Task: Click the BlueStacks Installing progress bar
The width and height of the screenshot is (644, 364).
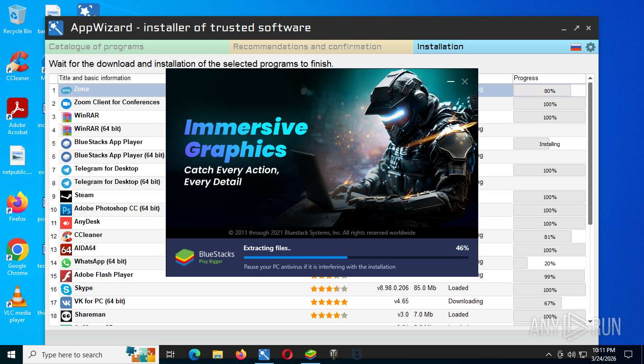Action: coord(549,144)
